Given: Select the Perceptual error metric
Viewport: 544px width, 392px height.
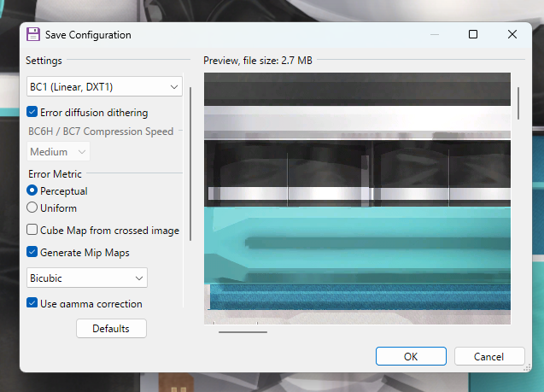Looking at the screenshot, I should pyautogui.click(x=32, y=190).
